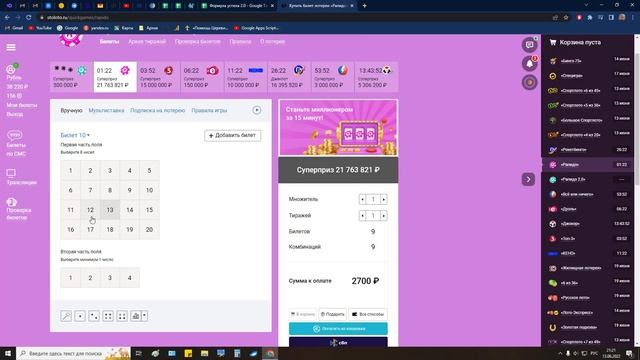The width and height of the screenshot is (640, 360).
Task: Click the Билеты по СМС icon
Action: [14, 135]
